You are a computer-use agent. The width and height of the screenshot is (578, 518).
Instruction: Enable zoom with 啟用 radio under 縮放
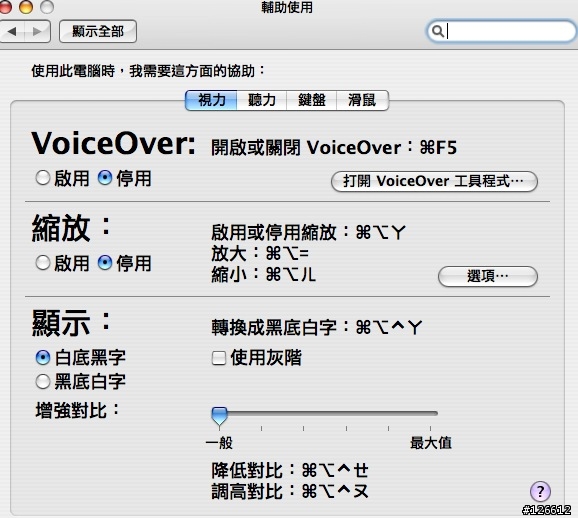tap(43, 263)
